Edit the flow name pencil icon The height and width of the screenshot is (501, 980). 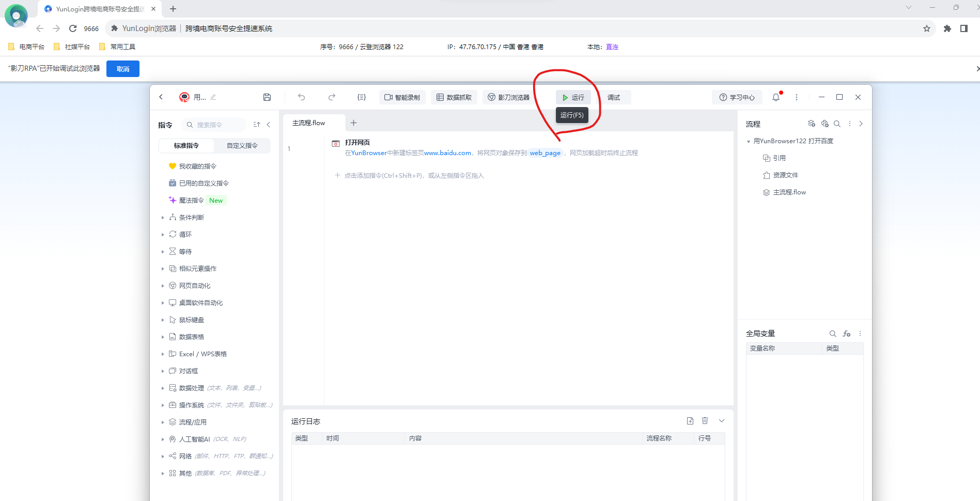click(x=213, y=97)
